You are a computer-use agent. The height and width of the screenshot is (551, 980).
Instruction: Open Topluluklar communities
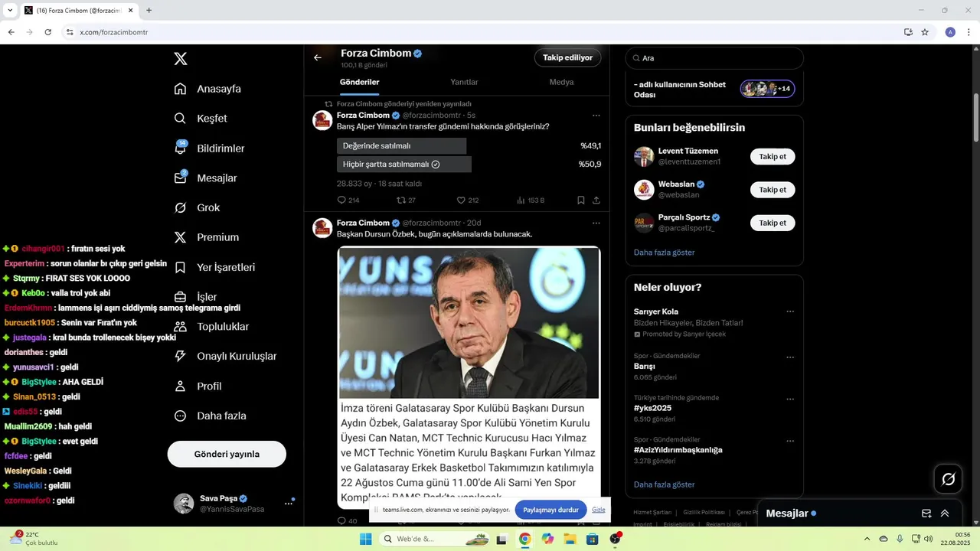211,327
